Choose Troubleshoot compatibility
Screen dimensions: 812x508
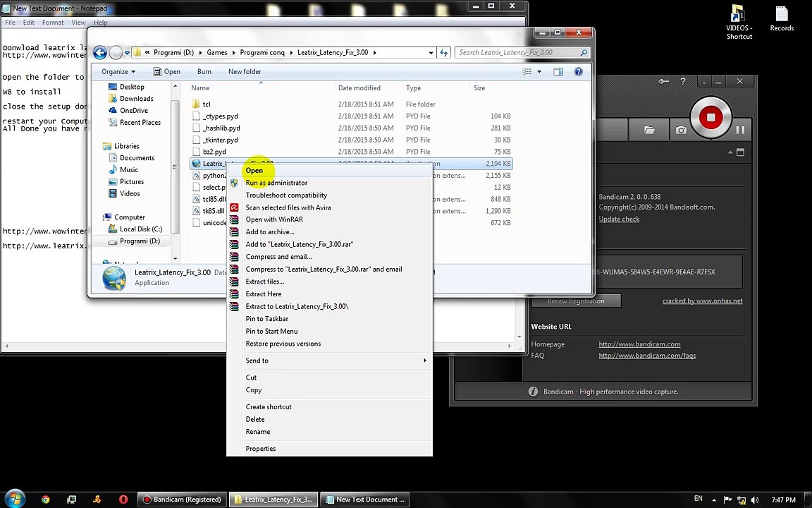[x=329, y=195]
